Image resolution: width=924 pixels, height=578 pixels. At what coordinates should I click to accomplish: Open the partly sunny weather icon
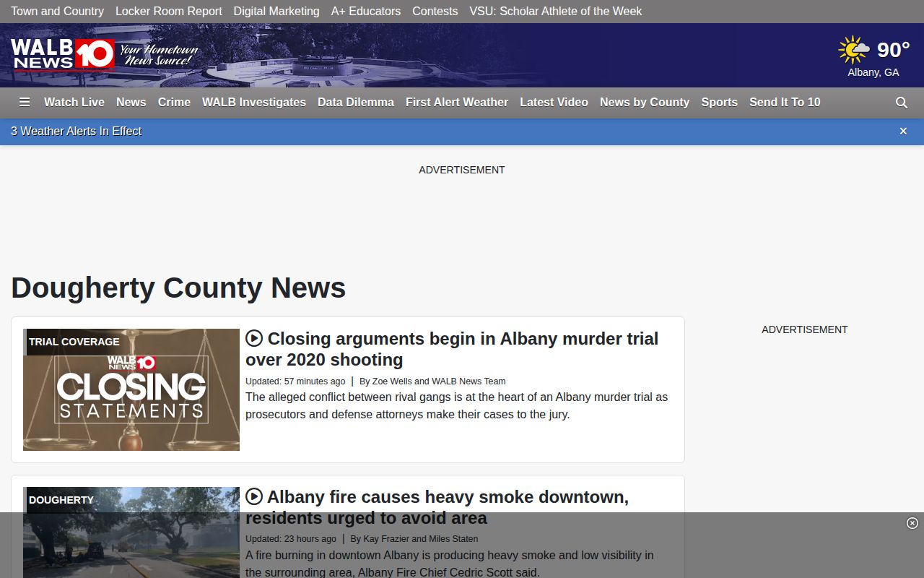click(x=854, y=50)
